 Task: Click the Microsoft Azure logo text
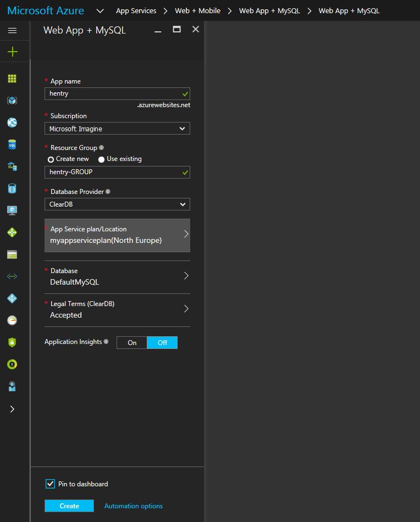coord(46,10)
